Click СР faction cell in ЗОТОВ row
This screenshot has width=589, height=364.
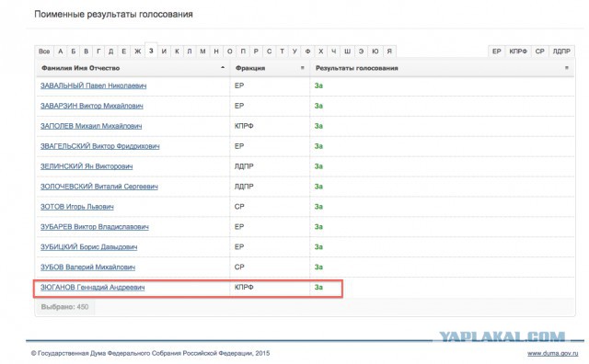239,207
